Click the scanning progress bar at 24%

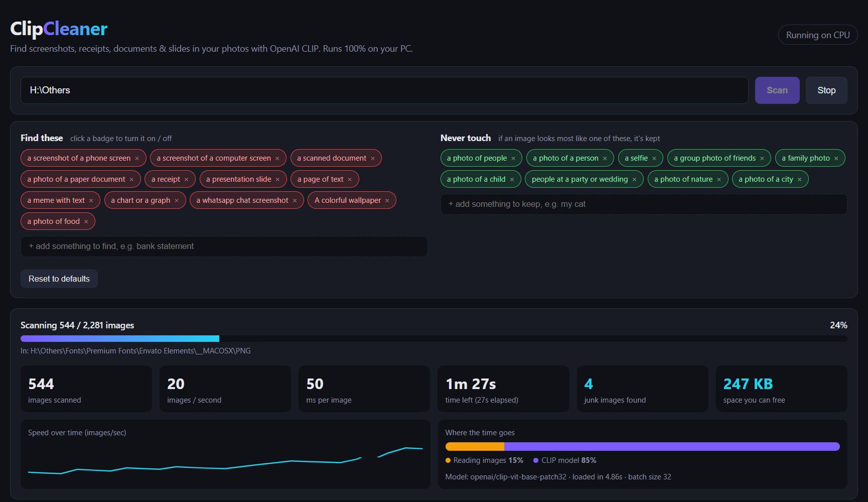434,339
